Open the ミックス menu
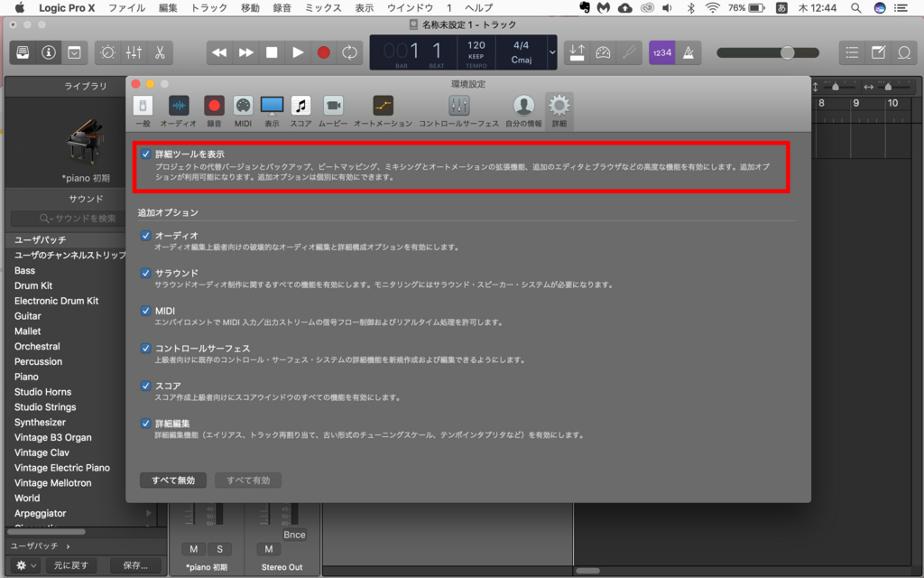924x578 pixels. pos(323,7)
